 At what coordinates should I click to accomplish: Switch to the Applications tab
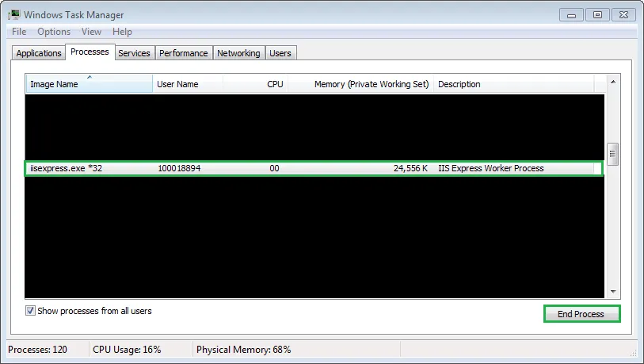point(39,53)
